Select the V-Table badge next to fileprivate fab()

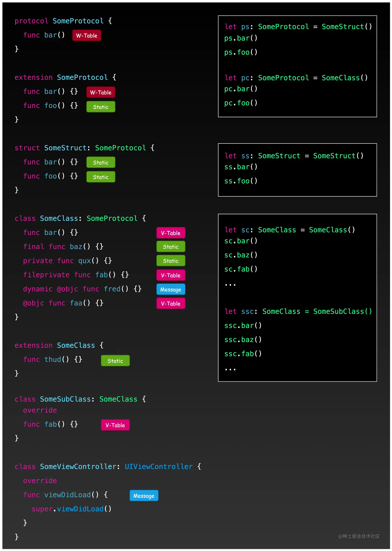(x=171, y=275)
